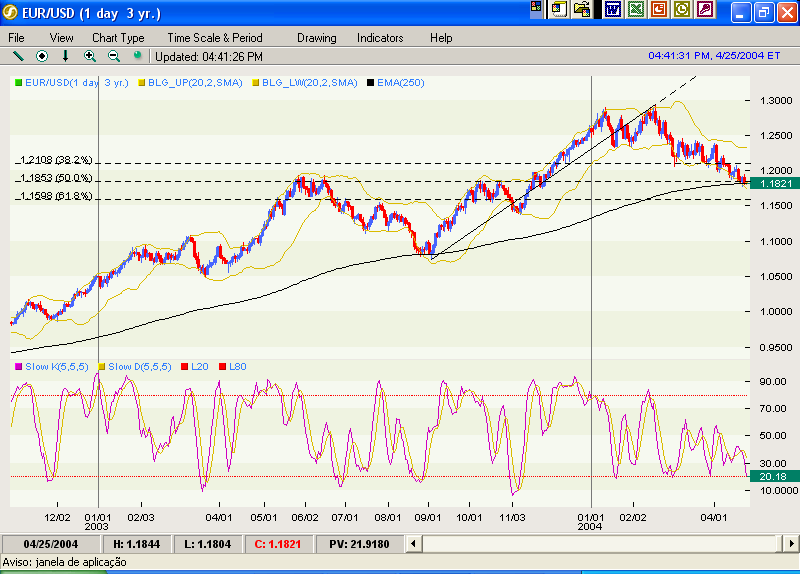Pick the down arrow marker tool
The image size is (800, 574).
[x=65, y=56]
